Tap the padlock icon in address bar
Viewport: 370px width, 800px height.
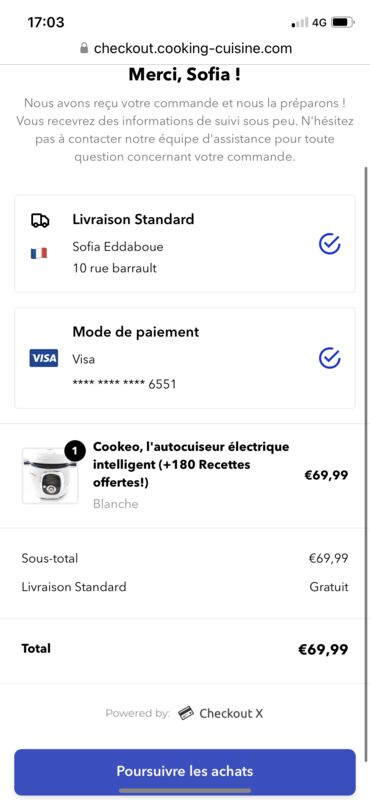coord(84,48)
